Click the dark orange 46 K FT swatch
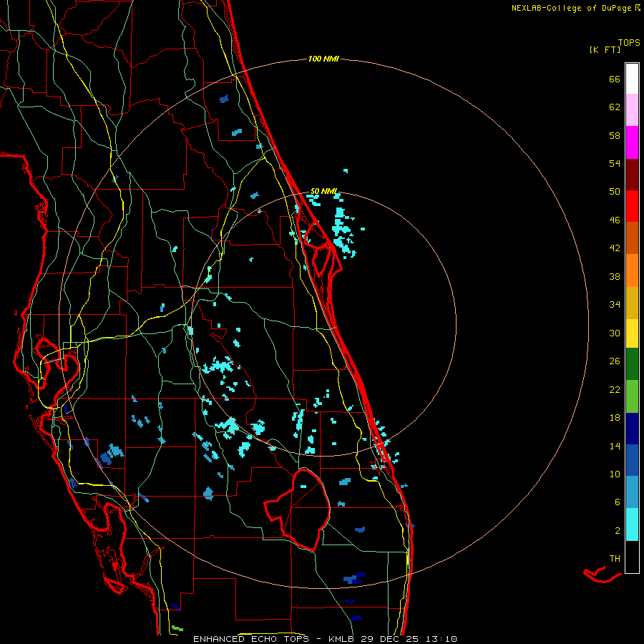This screenshot has width=644, height=644. click(632, 238)
